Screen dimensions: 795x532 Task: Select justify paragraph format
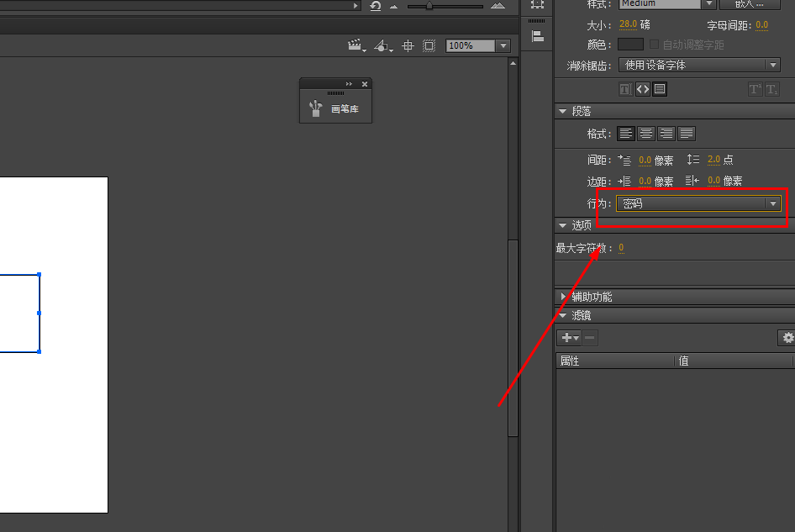click(x=686, y=134)
